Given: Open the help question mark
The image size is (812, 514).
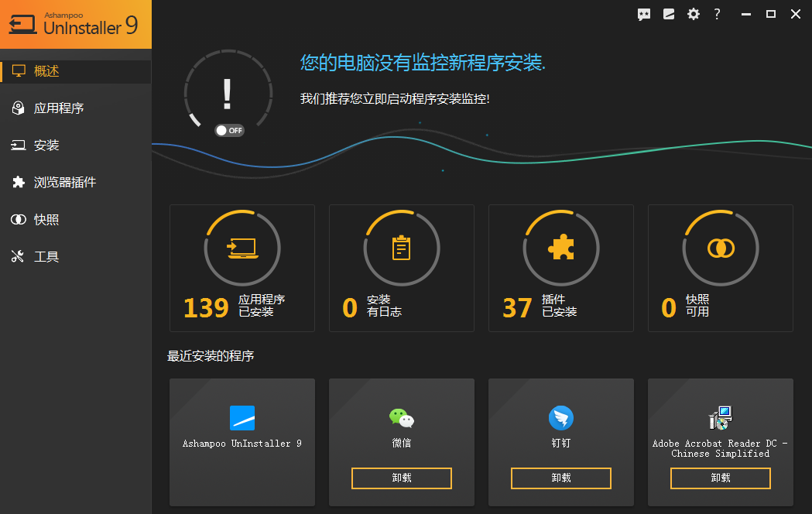Looking at the screenshot, I should tap(718, 14).
